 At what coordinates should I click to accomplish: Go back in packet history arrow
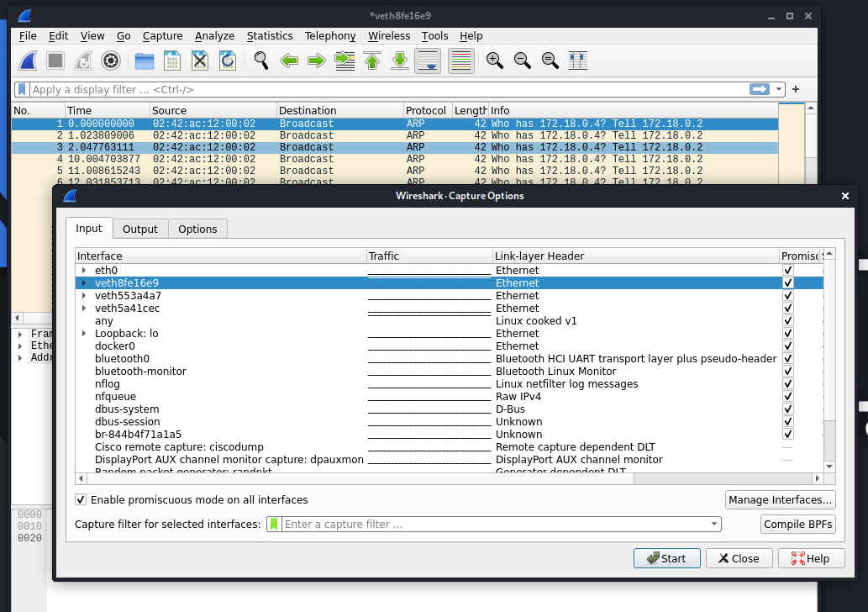[x=289, y=61]
